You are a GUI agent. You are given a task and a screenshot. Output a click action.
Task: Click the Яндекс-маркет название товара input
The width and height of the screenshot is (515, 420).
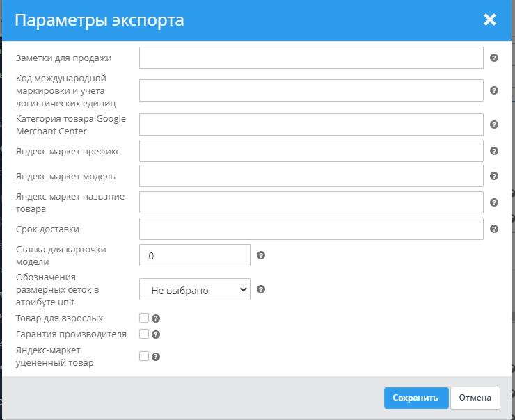pos(311,202)
